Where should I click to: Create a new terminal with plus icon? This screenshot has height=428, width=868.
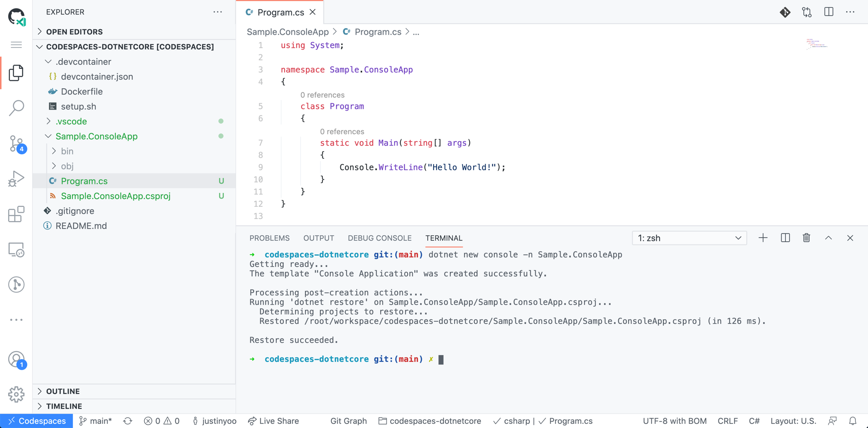[763, 238]
